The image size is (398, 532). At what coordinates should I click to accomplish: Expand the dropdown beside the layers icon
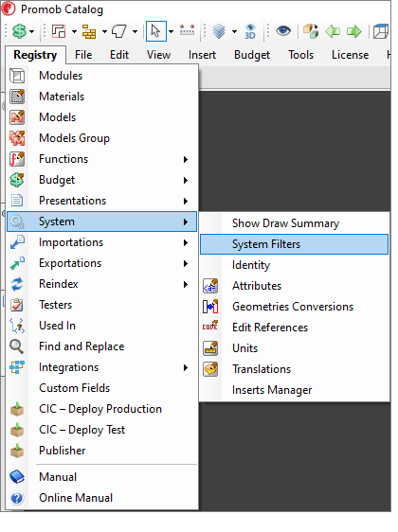234,32
